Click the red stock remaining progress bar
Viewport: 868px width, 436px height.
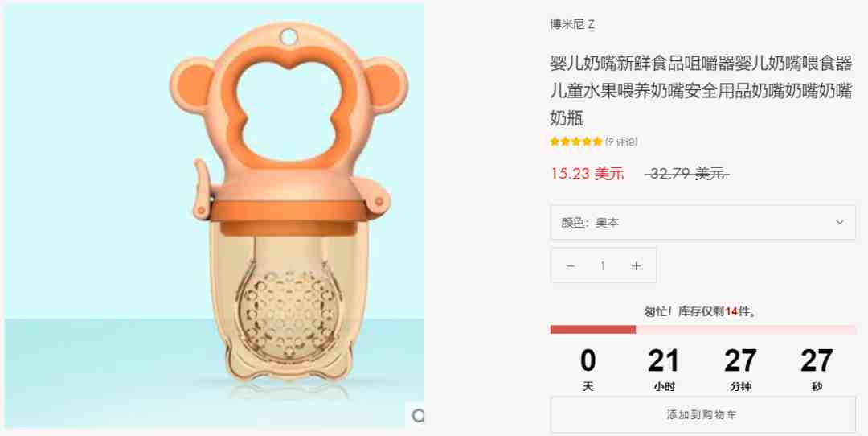click(x=593, y=330)
